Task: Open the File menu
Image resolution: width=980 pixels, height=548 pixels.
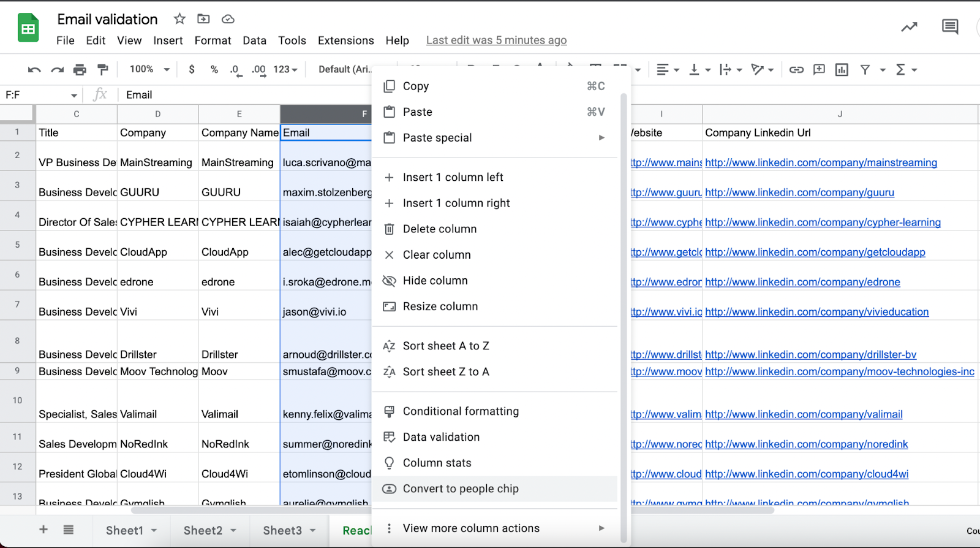Action: 66,40
